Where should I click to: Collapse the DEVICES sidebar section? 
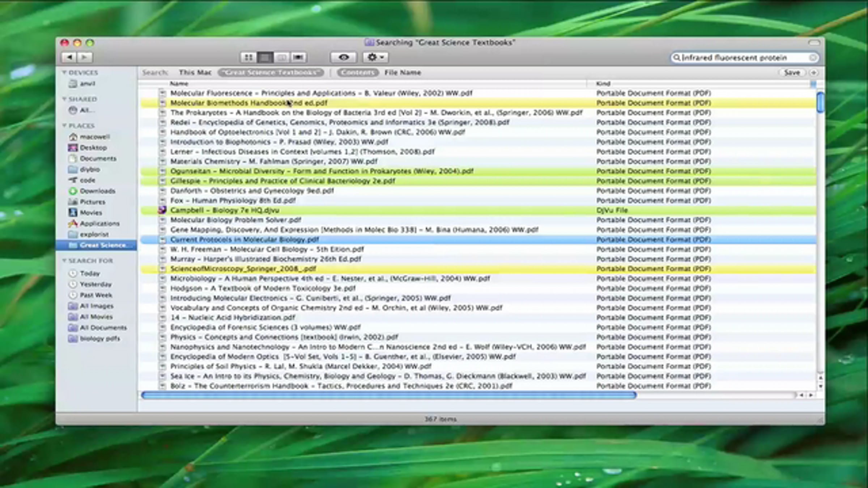click(64, 73)
